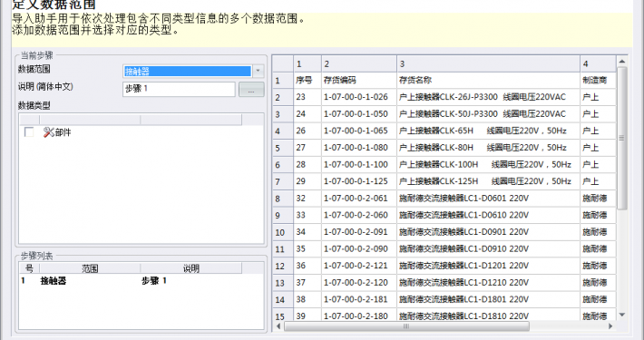Select cell 1-07-00-0-1-080
The height and width of the screenshot is (340, 644).
click(359, 148)
